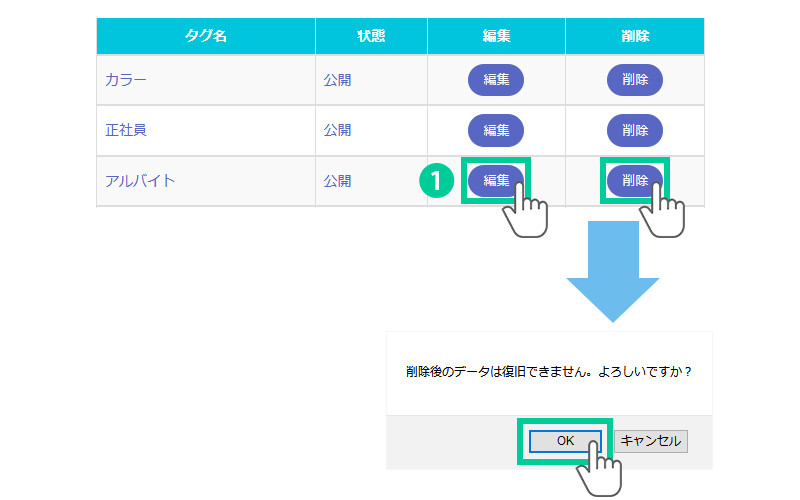Edit the 正社員 tag

pyautogui.click(x=496, y=130)
